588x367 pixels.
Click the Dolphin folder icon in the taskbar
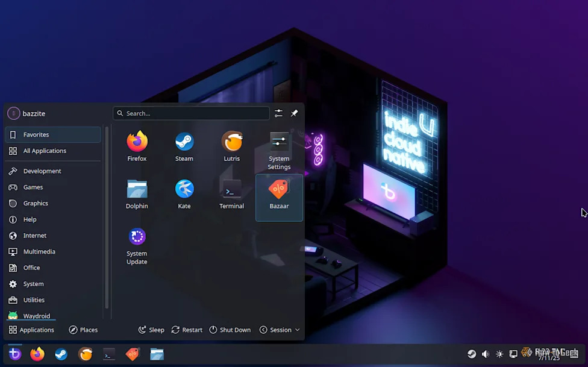(x=157, y=354)
